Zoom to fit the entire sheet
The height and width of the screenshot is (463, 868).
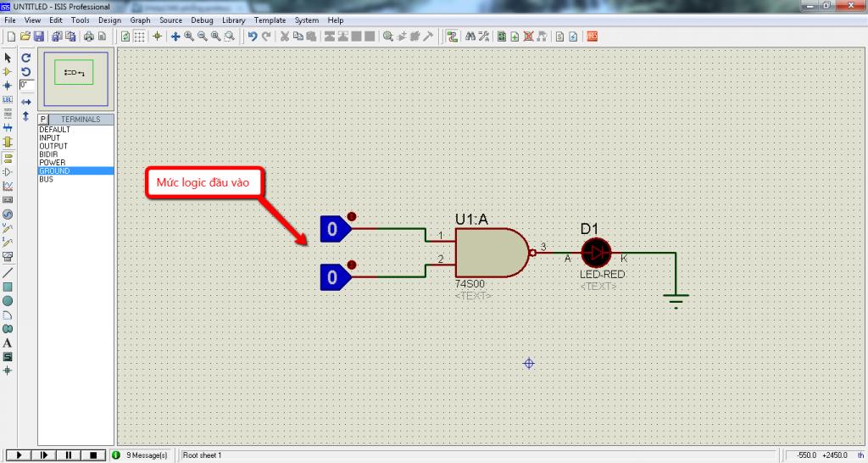[x=216, y=36]
